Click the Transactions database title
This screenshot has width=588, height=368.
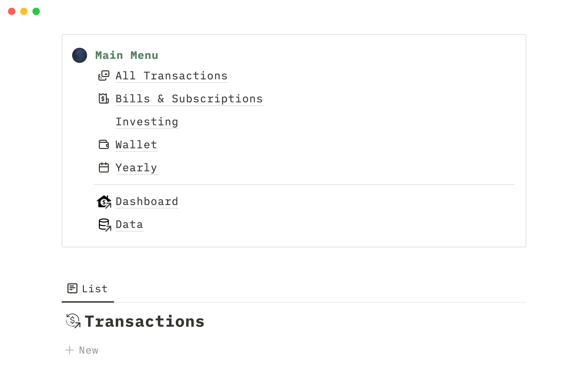coord(144,321)
